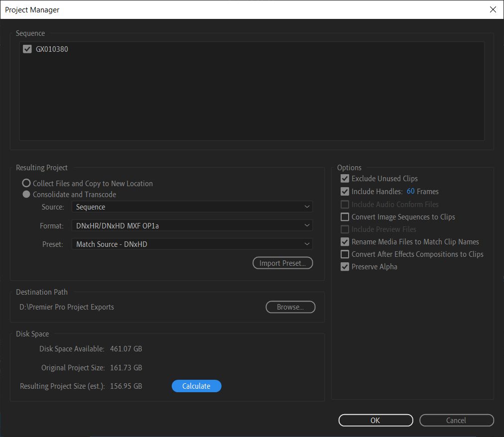The height and width of the screenshot is (437, 504).
Task: Edit the 60 Frames handles value
Action: 409,191
